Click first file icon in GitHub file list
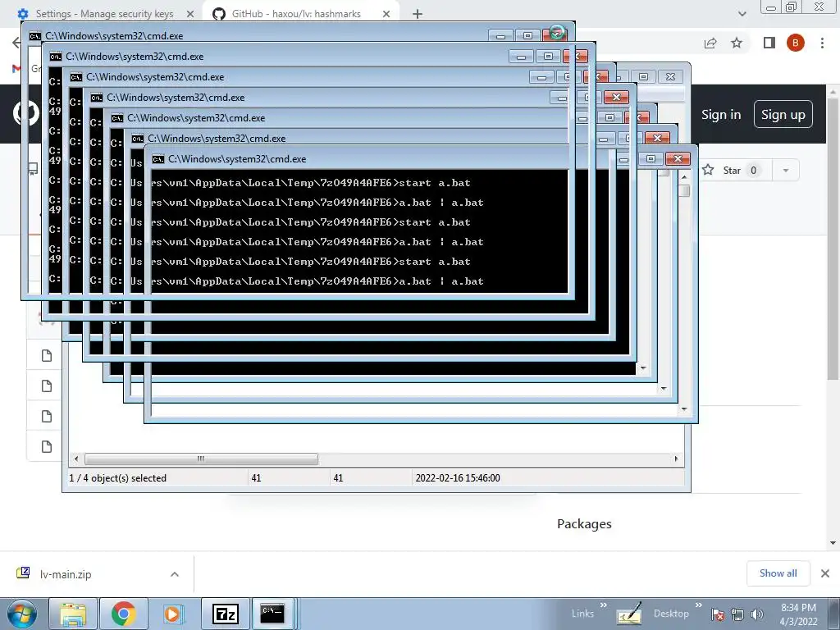 pyautogui.click(x=47, y=356)
